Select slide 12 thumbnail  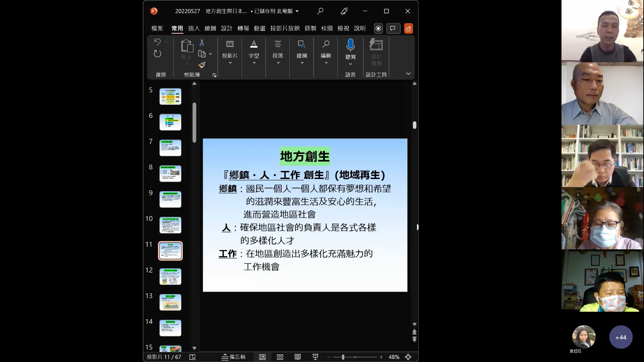pyautogui.click(x=170, y=277)
